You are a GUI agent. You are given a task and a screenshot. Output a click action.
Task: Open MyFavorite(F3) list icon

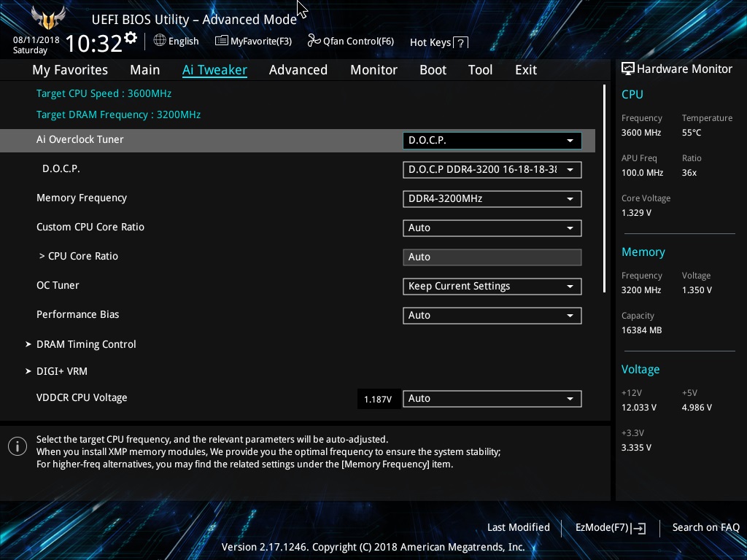click(221, 41)
